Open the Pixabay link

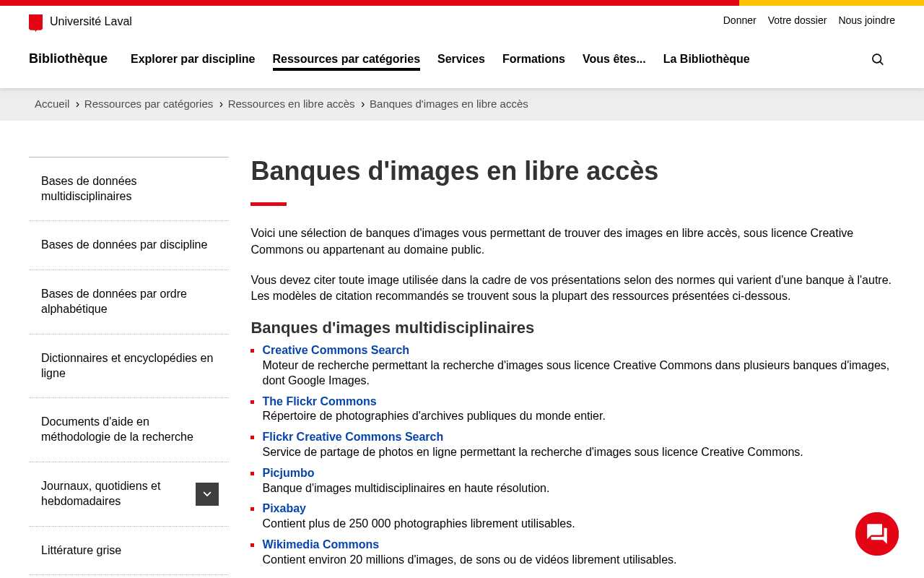pyautogui.click(x=284, y=508)
